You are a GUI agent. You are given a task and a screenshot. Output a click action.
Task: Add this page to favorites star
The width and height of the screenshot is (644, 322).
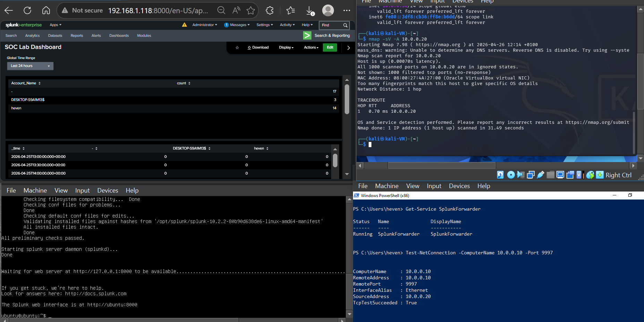tap(251, 10)
